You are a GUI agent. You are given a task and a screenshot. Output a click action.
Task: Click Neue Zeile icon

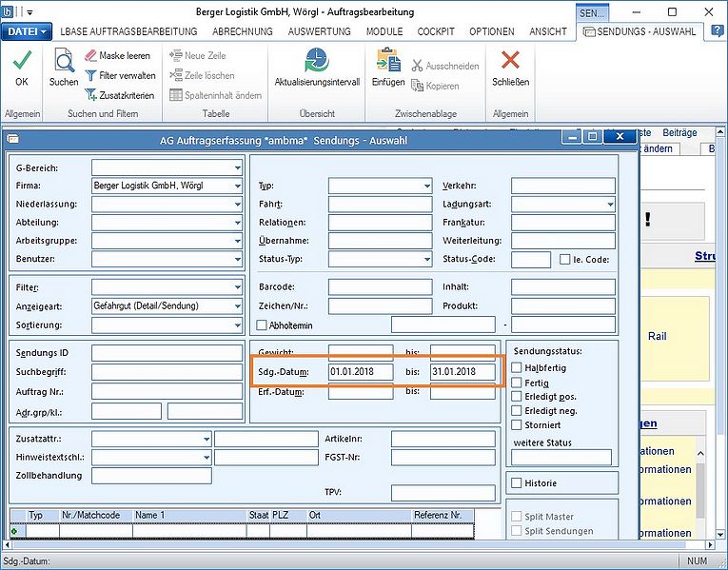click(x=176, y=56)
